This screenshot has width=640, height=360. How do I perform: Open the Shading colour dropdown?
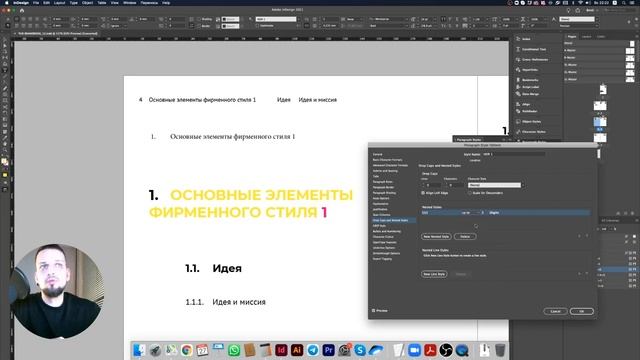231,19
